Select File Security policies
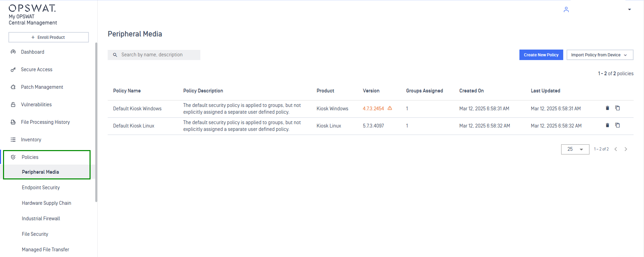Image resolution: width=644 pixels, height=257 pixels. (35, 234)
